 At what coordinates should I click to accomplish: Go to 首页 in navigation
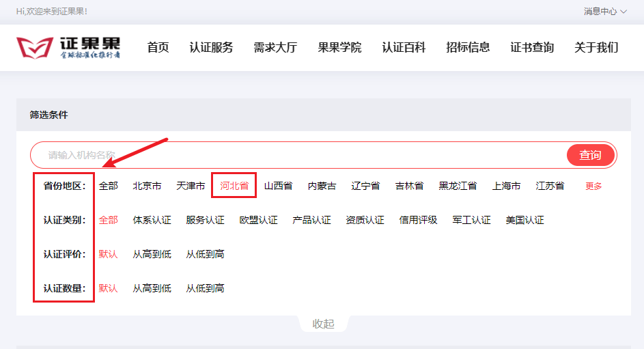pyautogui.click(x=158, y=48)
